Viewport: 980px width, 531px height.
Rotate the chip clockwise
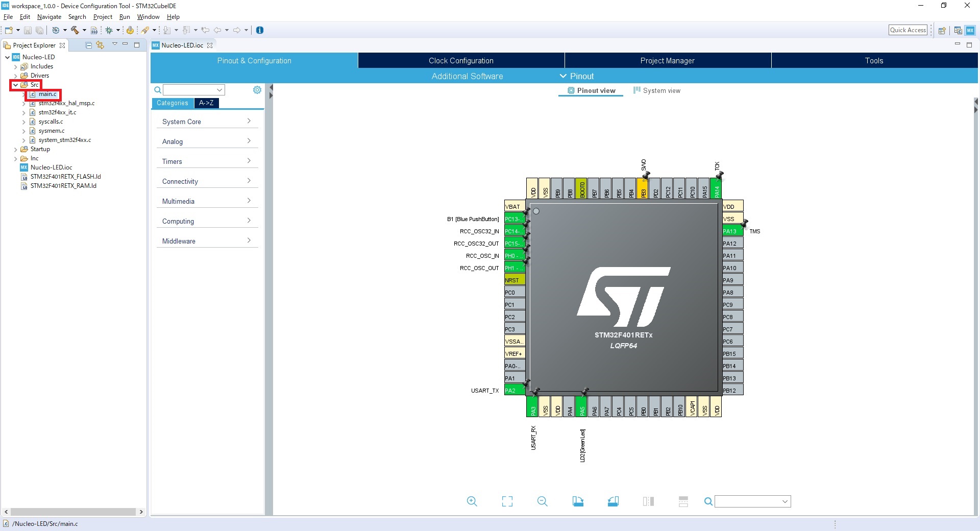point(578,501)
